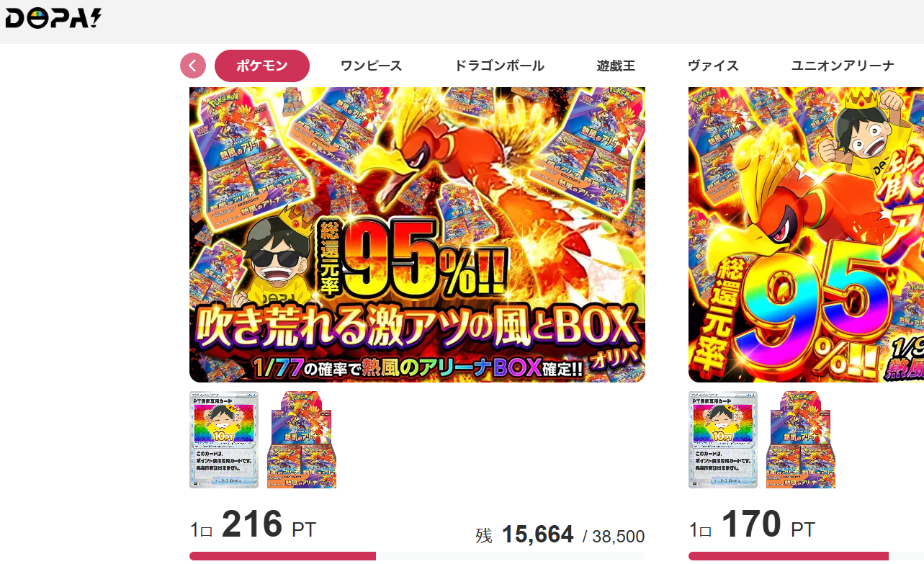This screenshot has height=564, width=924.
Task: Click the pink left-arrow category scroll button
Action: click(x=193, y=66)
